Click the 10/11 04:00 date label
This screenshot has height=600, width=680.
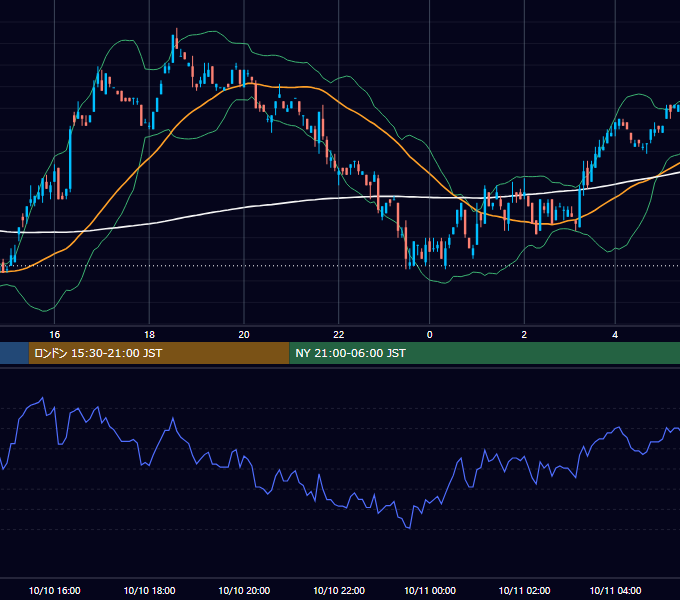[615, 590]
